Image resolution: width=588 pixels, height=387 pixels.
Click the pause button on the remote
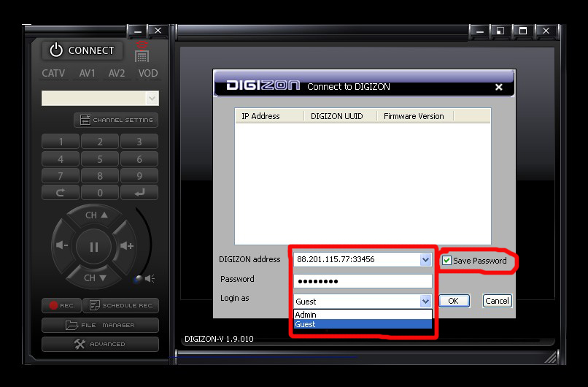94,247
